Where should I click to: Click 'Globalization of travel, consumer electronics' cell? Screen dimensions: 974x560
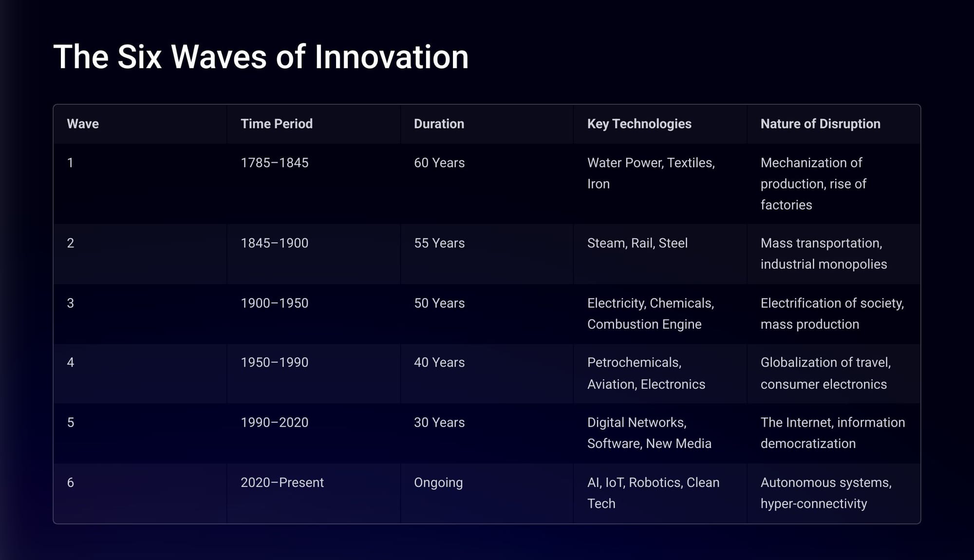click(x=834, y=373)
